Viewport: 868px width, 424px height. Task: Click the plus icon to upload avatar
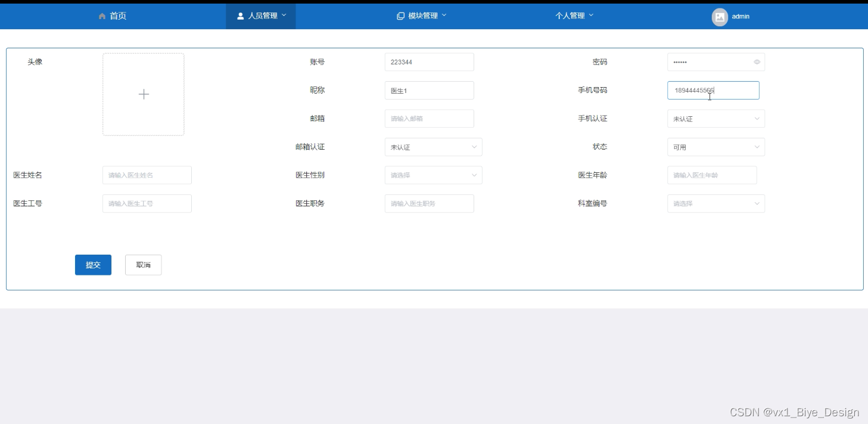tap(144, 94)
